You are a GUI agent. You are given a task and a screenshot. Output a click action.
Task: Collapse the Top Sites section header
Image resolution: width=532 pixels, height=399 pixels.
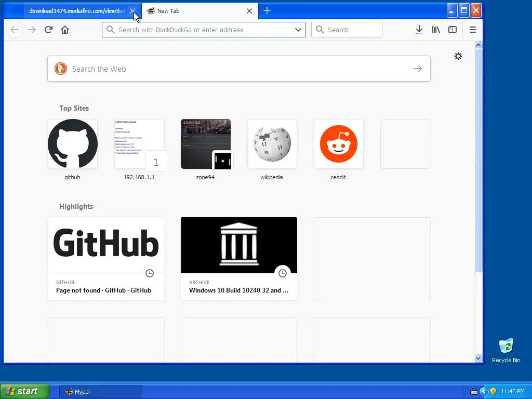(74, 108)
